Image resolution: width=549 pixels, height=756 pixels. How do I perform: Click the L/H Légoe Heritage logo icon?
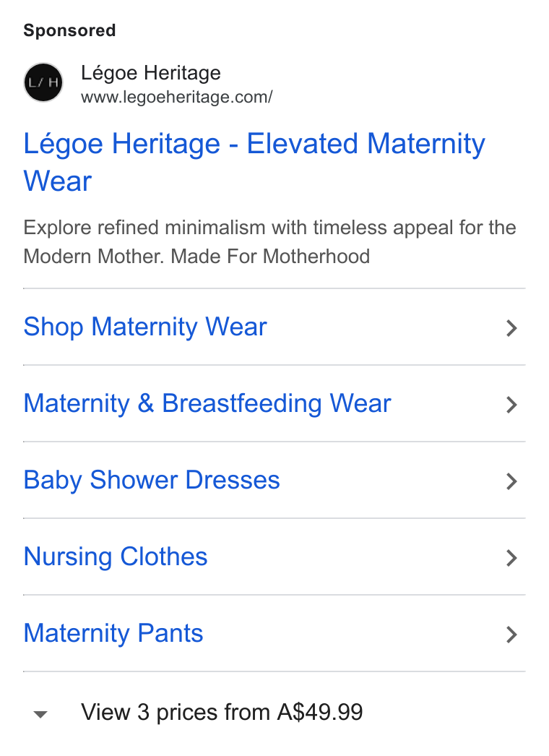[43, 82]
